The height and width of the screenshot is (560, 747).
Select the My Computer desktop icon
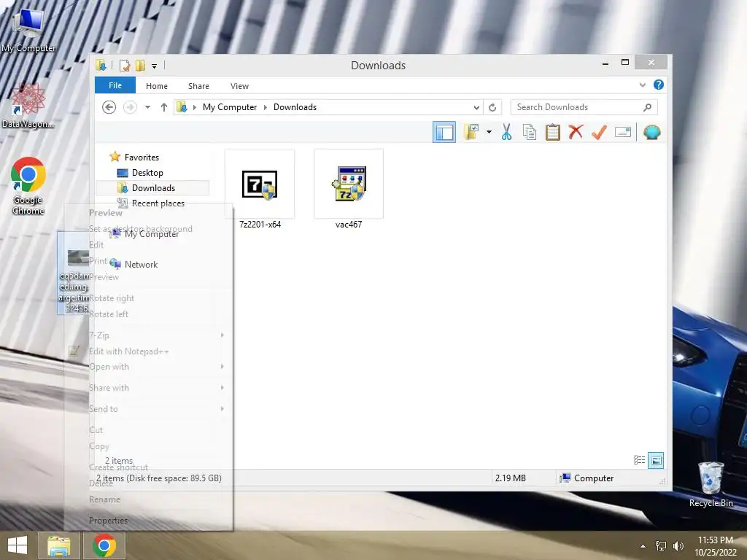28,31
